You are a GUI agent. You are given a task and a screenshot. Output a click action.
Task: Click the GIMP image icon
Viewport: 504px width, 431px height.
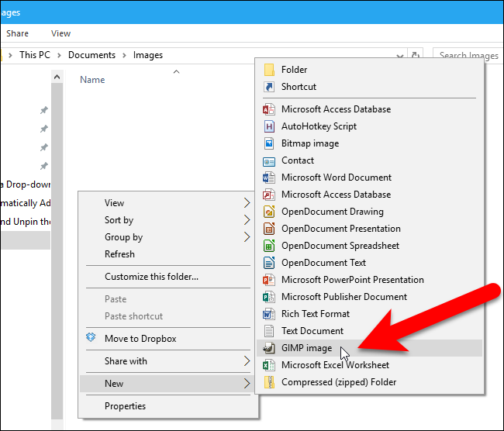pyautogui.click(x=269, y=348)
